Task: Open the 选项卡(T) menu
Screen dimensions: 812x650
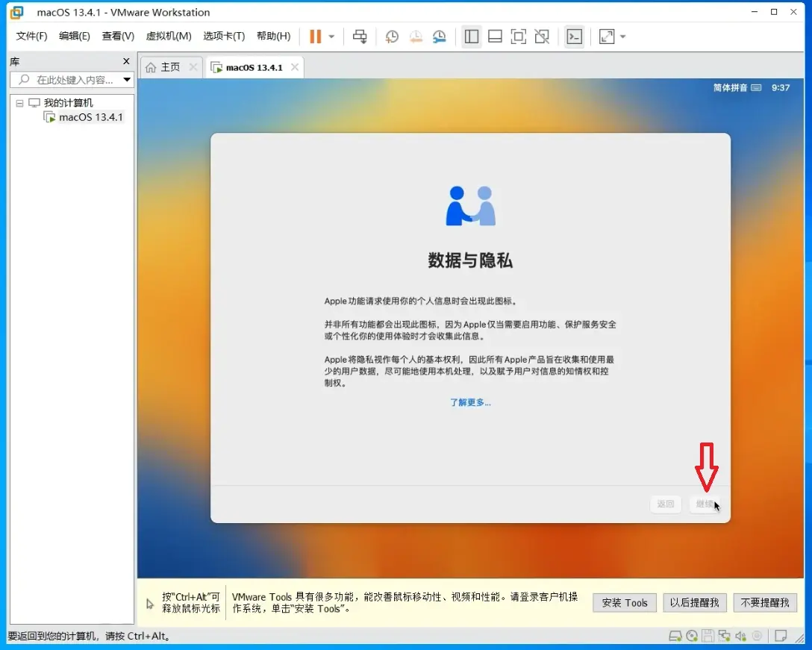Action: pyautogui.click(x=224, y=36)
